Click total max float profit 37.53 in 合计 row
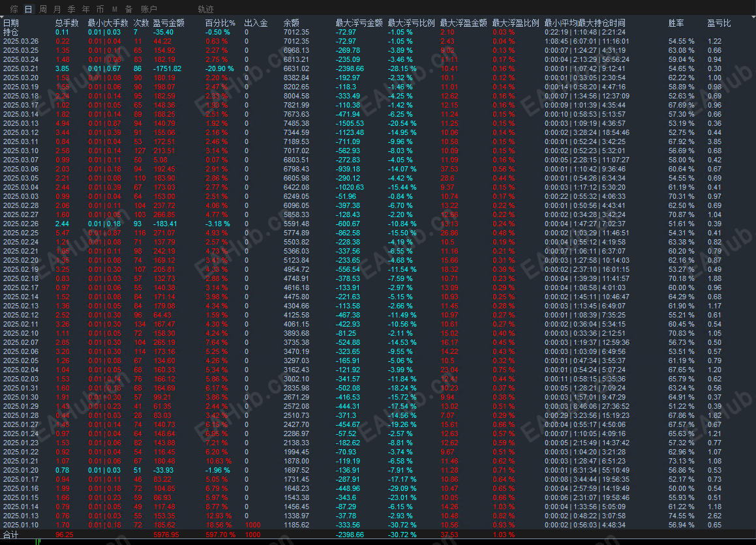The image size is (756, 545). 449,535
